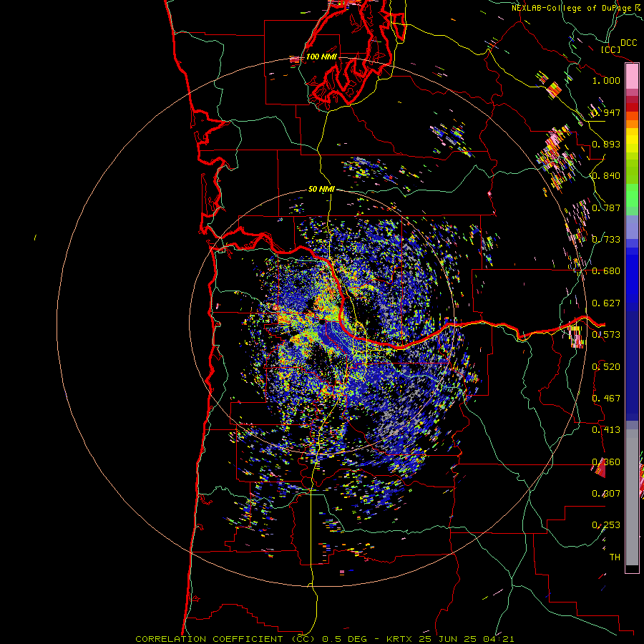Click the TH label at color scale bottom
Screen dimensions: 644x644
615,557
